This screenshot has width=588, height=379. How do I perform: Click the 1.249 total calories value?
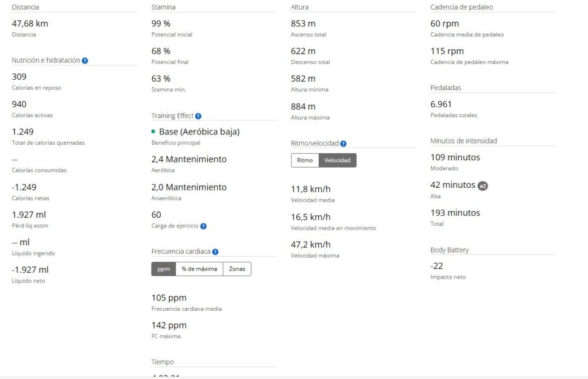(x=22, y=132)
